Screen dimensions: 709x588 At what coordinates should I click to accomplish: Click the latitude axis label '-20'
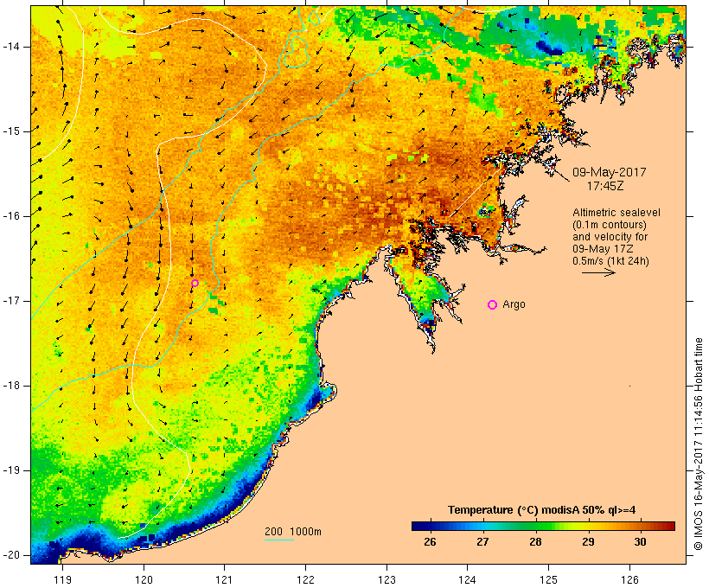pyautogui.click(x=11, y=555)
